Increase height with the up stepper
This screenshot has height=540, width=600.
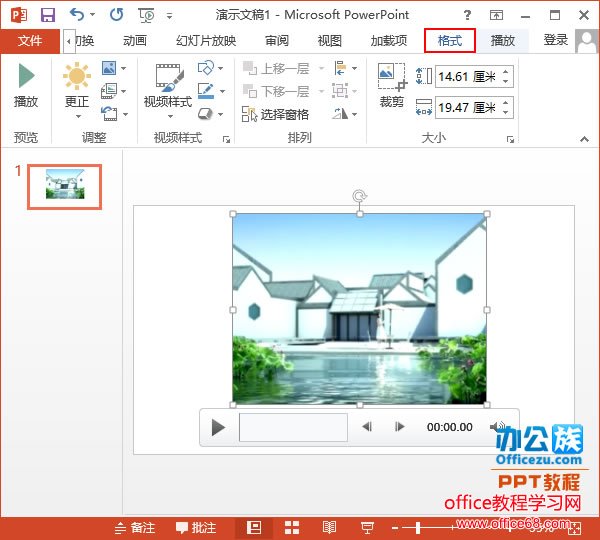tap(506, 72)
